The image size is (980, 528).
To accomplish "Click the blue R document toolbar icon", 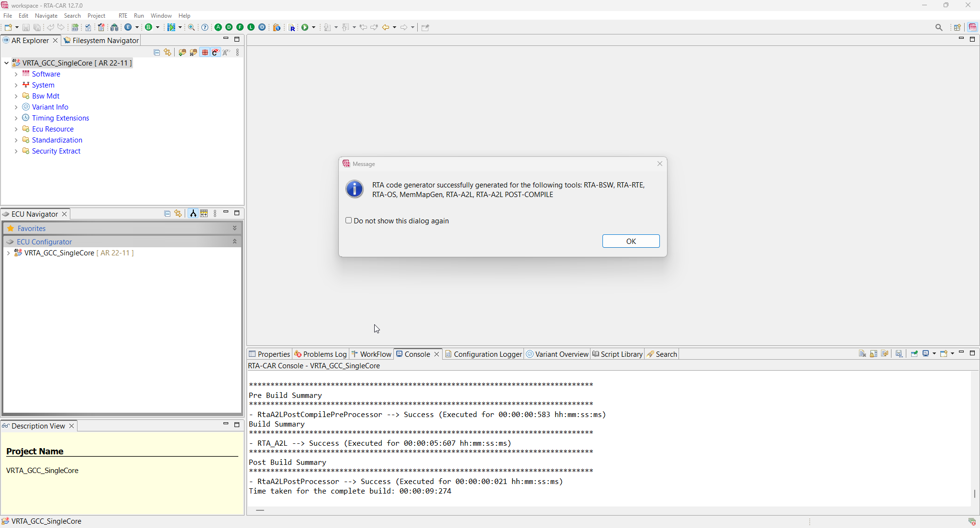I will pos(292,27).
